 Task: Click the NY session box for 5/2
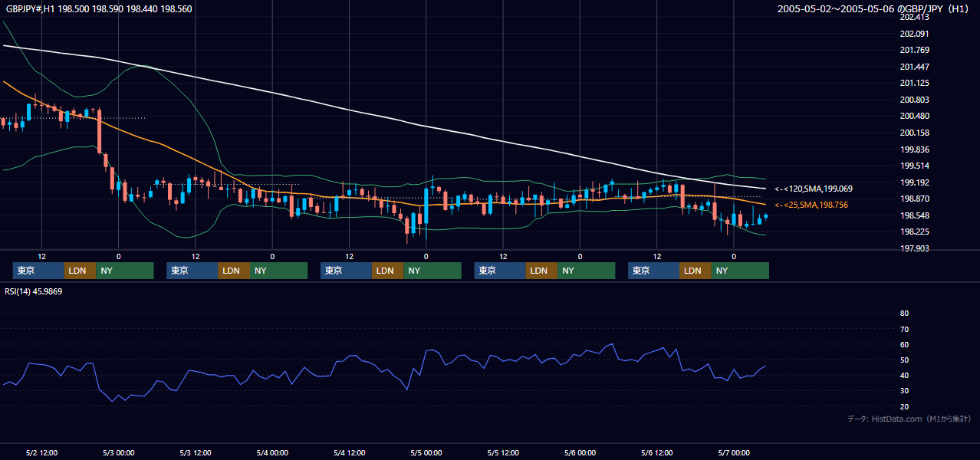point(125,271)
